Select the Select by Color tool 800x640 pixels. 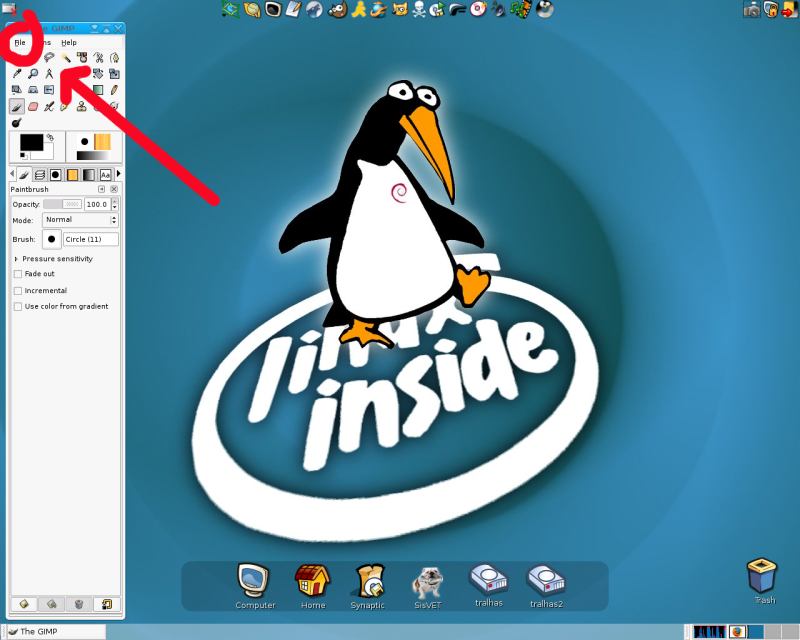tap(82, 57)
